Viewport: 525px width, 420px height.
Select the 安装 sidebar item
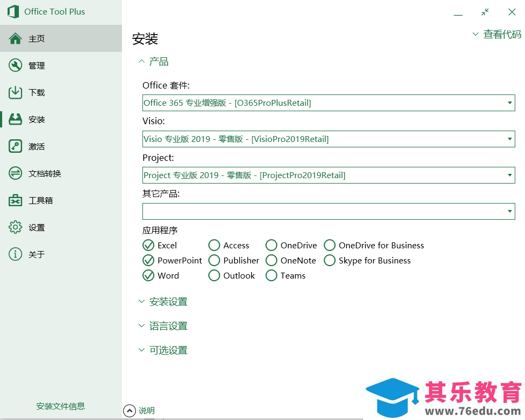[61, 119]
